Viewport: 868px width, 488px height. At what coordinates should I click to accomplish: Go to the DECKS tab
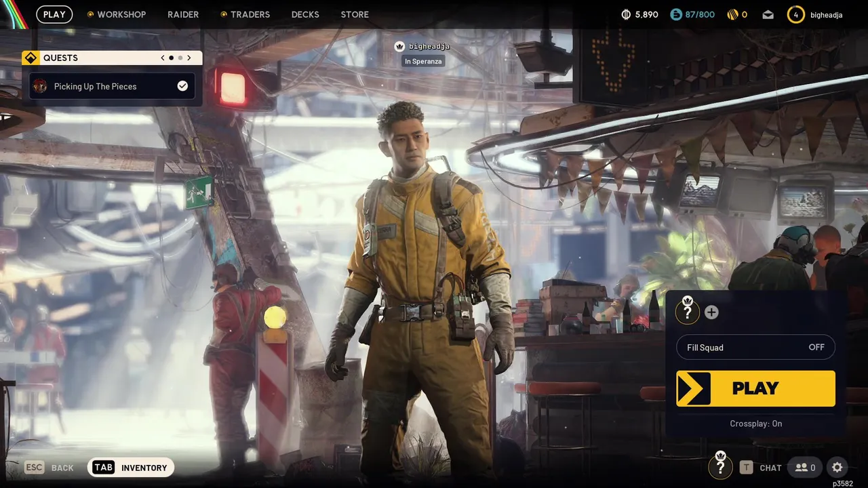305,14
